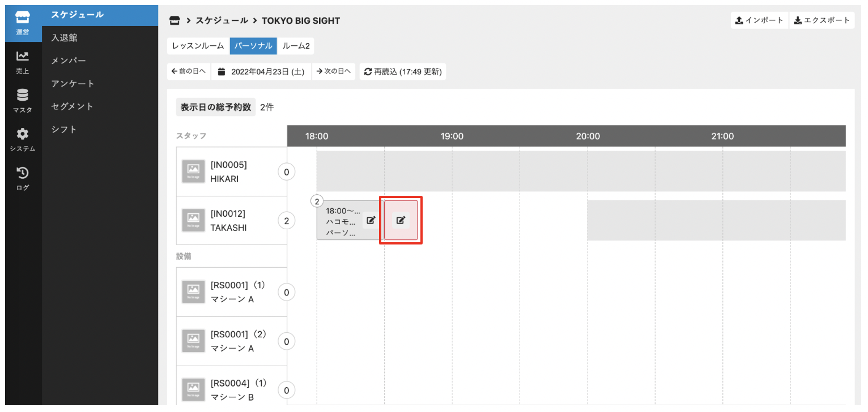Open セグメント from the side menu
Screen dimensions: 868x412
tap(72, 106)
